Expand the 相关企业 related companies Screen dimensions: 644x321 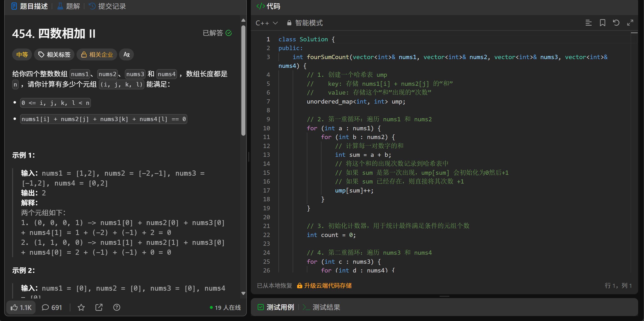tap(97, 54)
